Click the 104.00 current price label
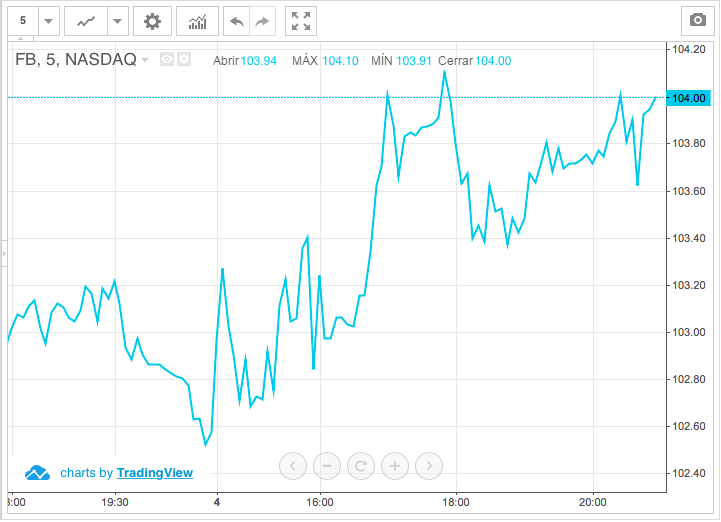 (x=690, y=97)
